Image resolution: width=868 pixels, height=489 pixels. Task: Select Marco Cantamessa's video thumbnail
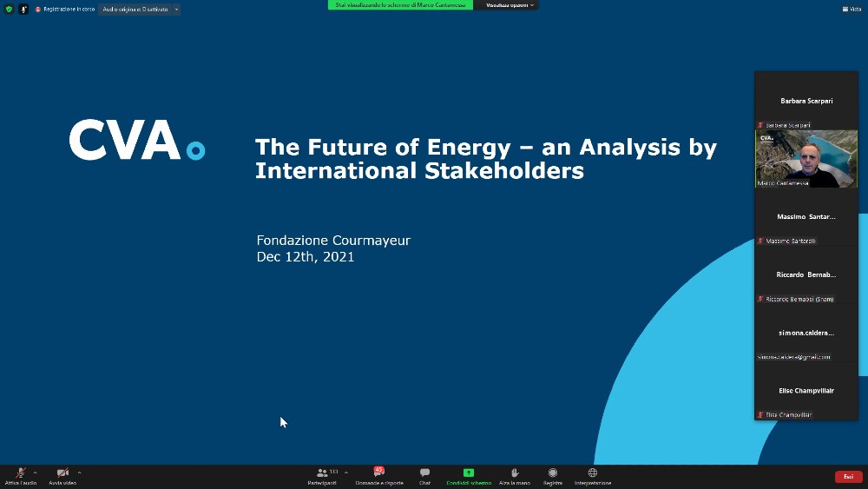[806, 159]
